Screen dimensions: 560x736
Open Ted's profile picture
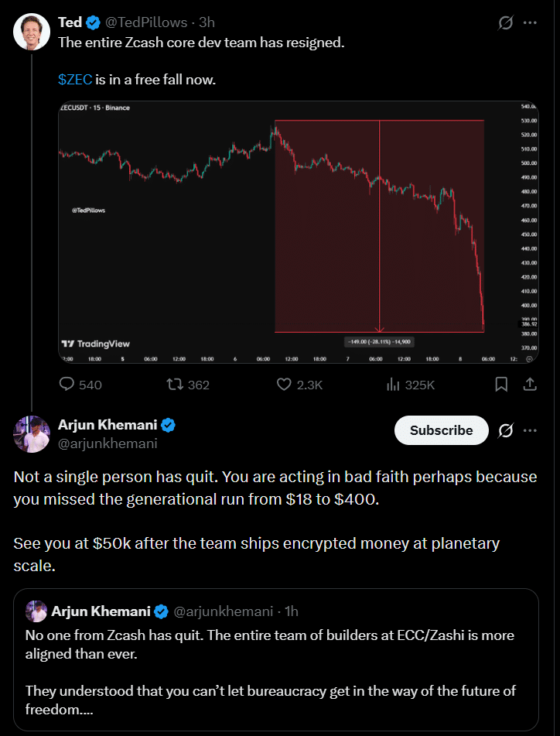pyautogui.click(x=31, y=32)
